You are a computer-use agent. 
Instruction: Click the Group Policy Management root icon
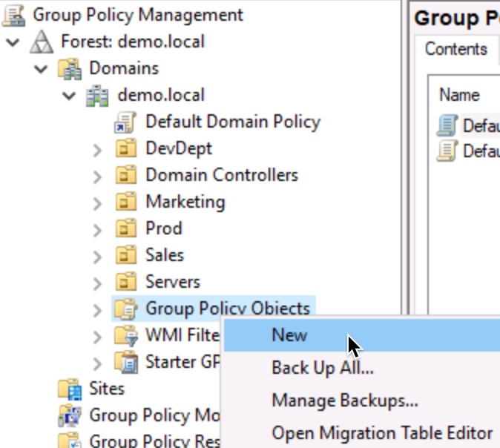click(x=13, y=16)
